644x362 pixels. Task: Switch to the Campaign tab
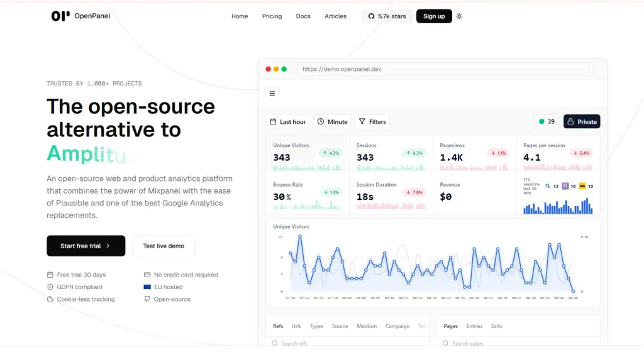[x=397, y=326]
